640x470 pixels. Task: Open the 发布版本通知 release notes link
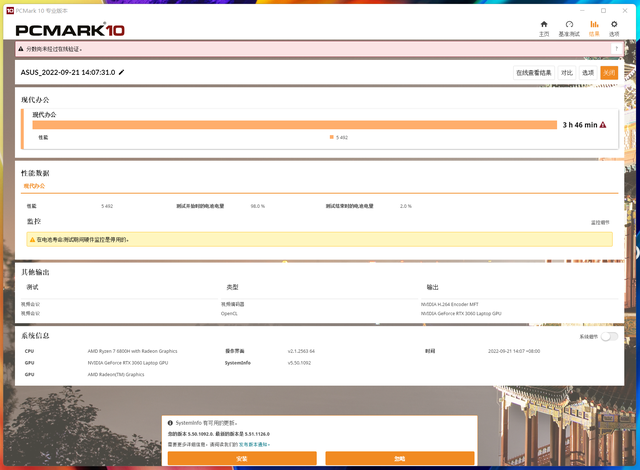coord(253,444)
